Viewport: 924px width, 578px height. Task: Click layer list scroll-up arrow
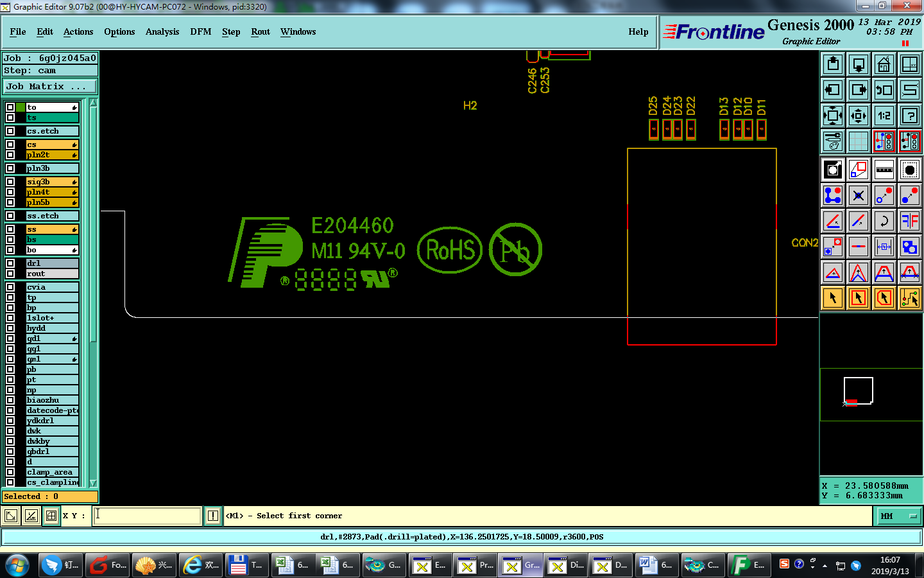(x=93, y=103)
